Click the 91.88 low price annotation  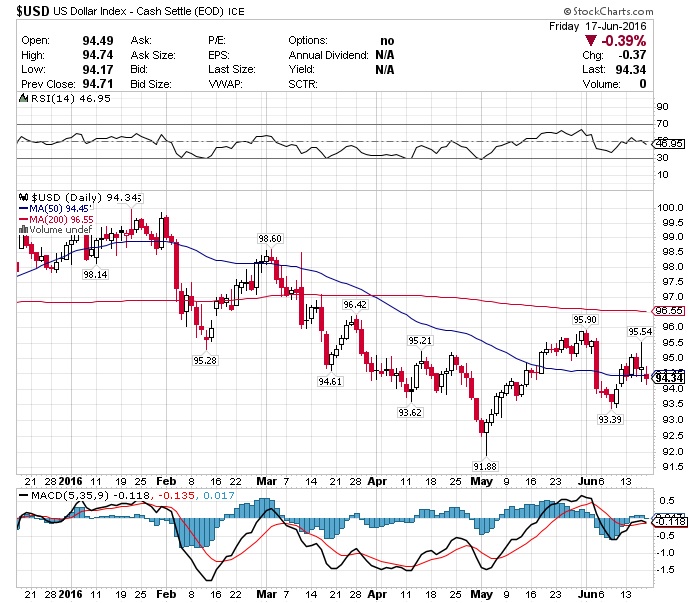(485, 466)
